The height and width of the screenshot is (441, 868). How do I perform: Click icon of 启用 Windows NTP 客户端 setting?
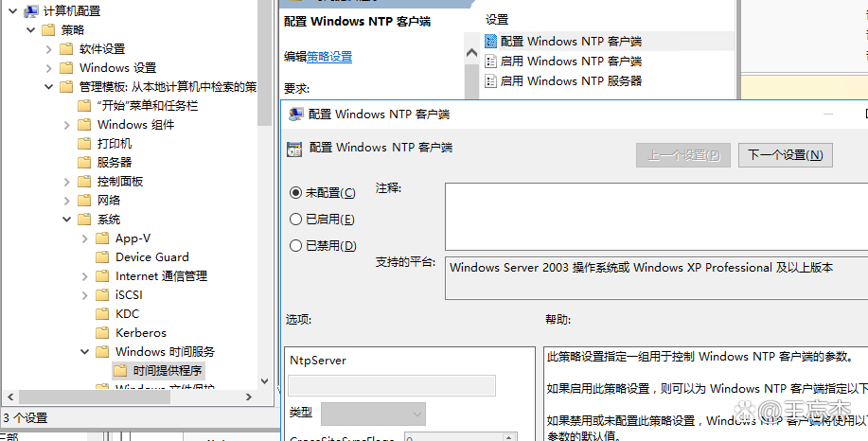point(490,61)
